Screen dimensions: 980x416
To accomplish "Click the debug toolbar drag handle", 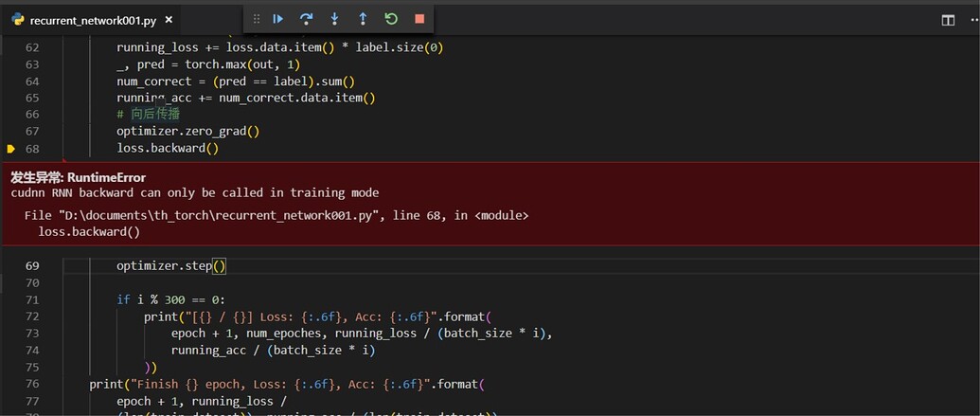I will point(257,19).
